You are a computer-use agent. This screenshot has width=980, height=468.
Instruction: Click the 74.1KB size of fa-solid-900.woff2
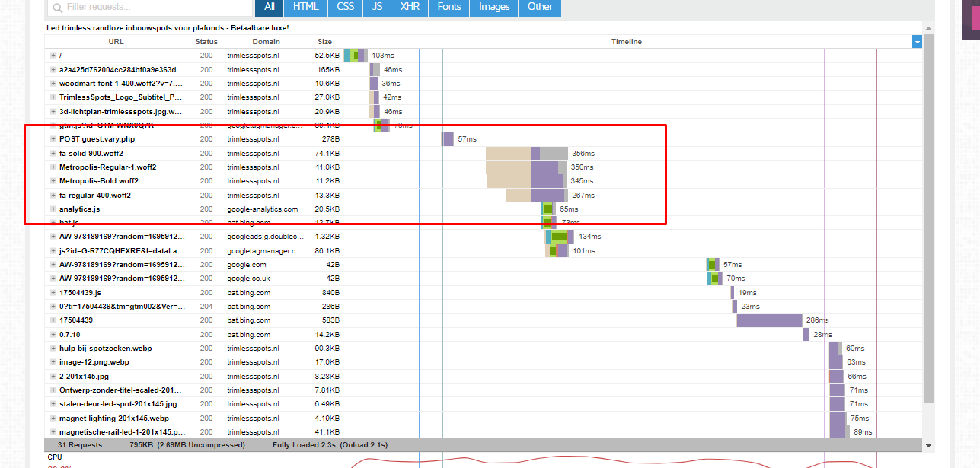(x=327, y=153)
